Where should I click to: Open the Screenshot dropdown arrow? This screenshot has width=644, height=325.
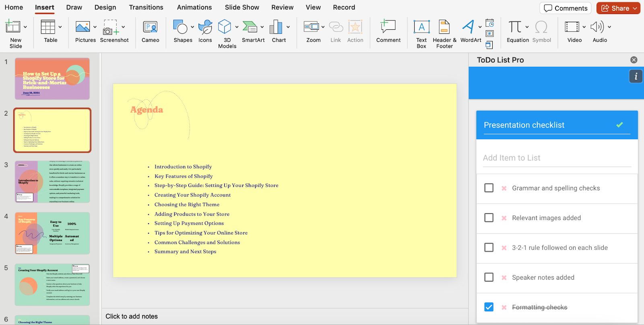(x=123, y=27)
